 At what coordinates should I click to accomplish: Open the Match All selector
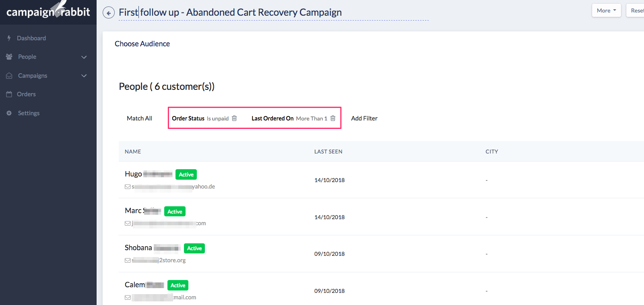[x=139, y=118]
